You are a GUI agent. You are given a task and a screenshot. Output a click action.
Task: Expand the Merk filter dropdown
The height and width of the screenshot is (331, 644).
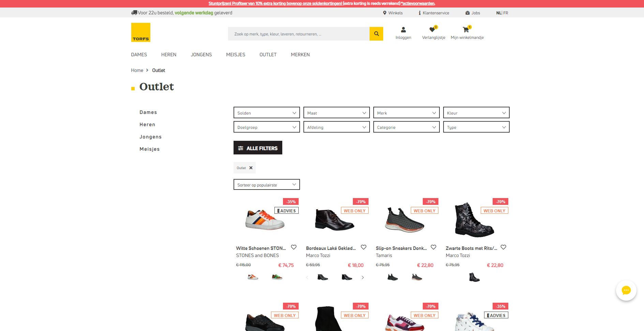coord(406,113)
